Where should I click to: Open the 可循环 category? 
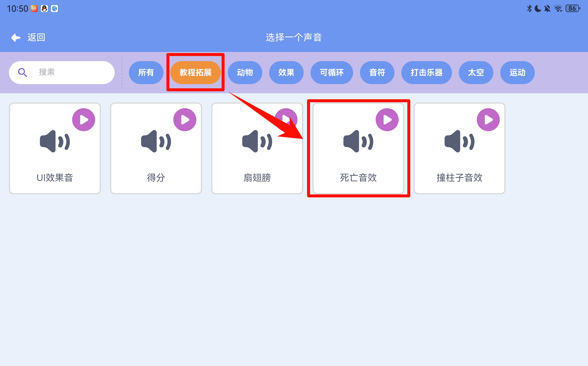(332, 73)
